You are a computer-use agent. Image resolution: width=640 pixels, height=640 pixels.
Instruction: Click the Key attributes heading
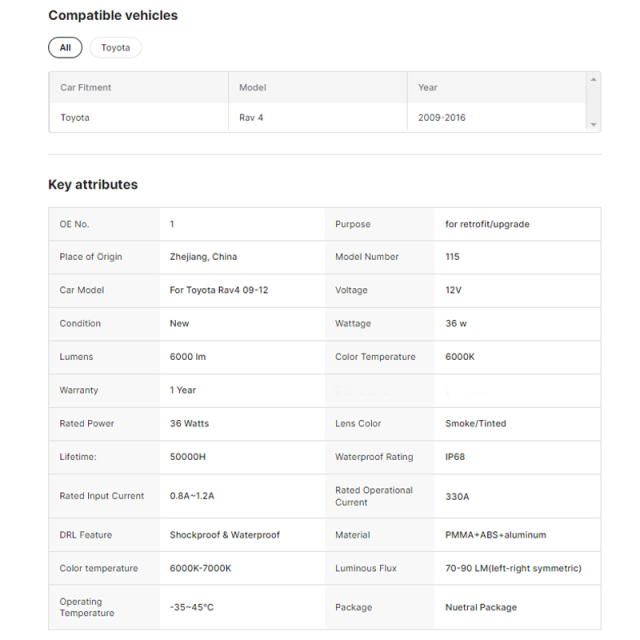click(x=93, y=184)
